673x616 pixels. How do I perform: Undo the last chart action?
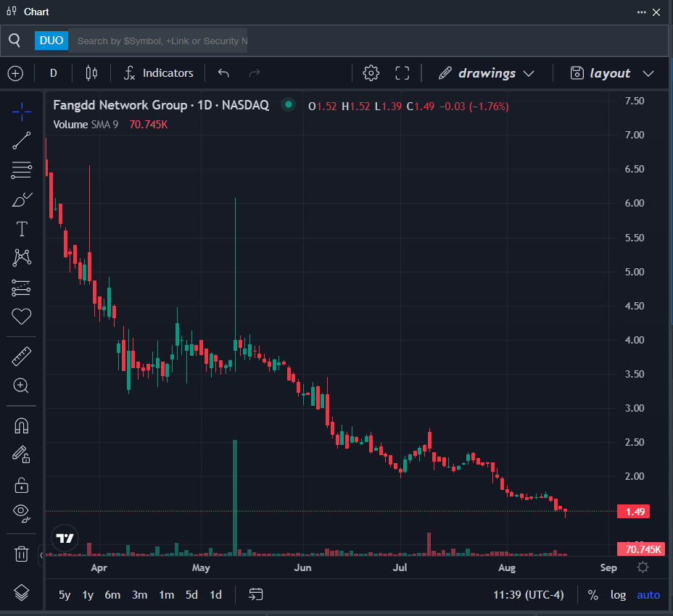(223, 73)
